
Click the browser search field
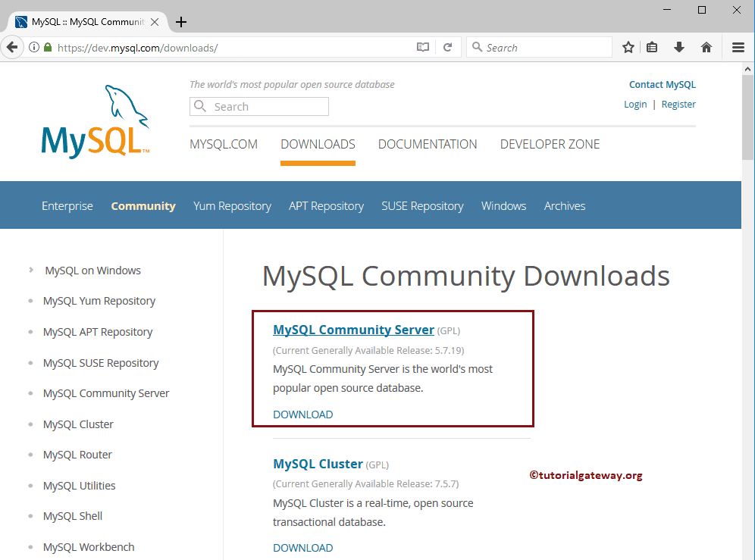(x=539, y=47)
